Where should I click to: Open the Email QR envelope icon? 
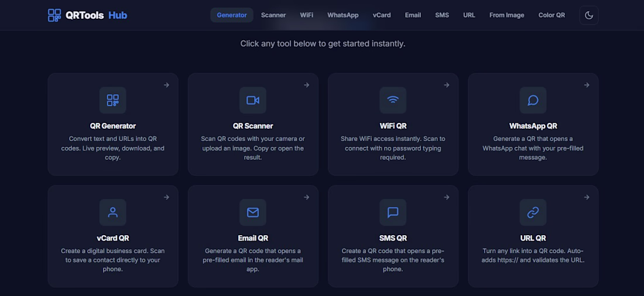tap(252, 212)
